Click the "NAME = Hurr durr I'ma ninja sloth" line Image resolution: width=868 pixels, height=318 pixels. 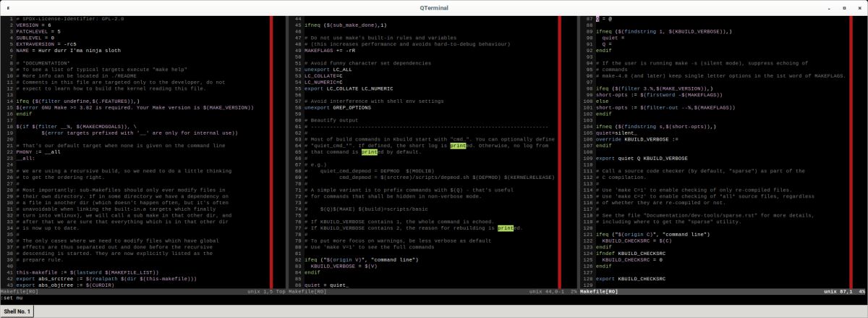[67, 51]
